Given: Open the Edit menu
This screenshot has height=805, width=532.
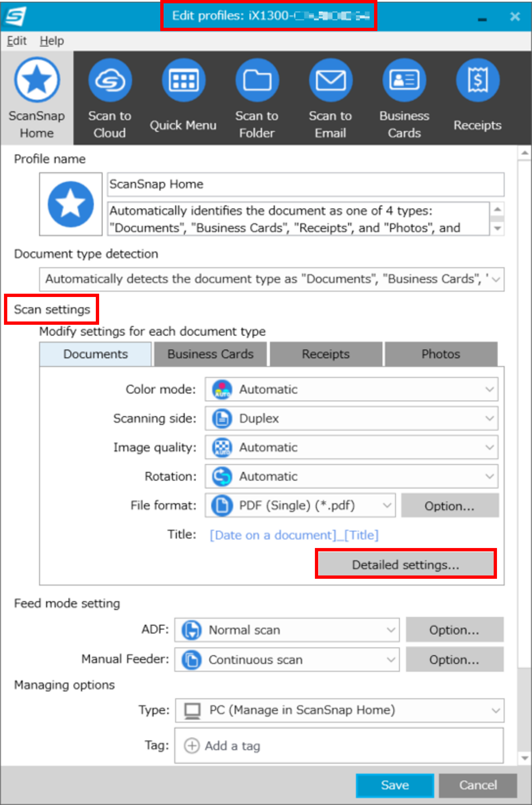Looking at the screenshot, I should (17, 41).
